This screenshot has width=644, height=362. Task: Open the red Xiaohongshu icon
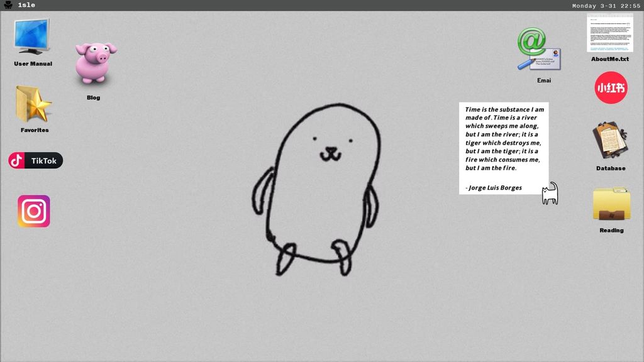[x=611, y=87]
